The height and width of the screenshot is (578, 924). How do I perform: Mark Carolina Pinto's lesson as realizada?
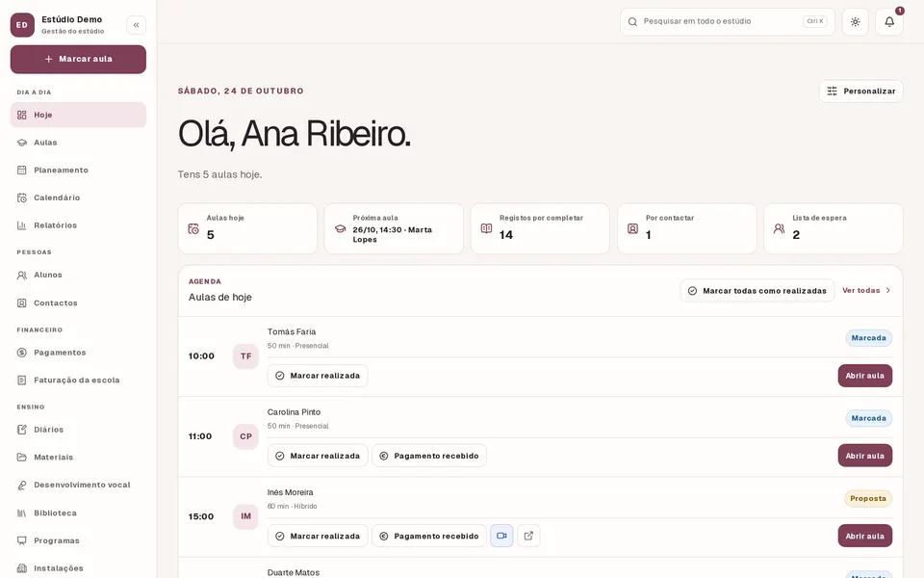click(x=318, y=456)
